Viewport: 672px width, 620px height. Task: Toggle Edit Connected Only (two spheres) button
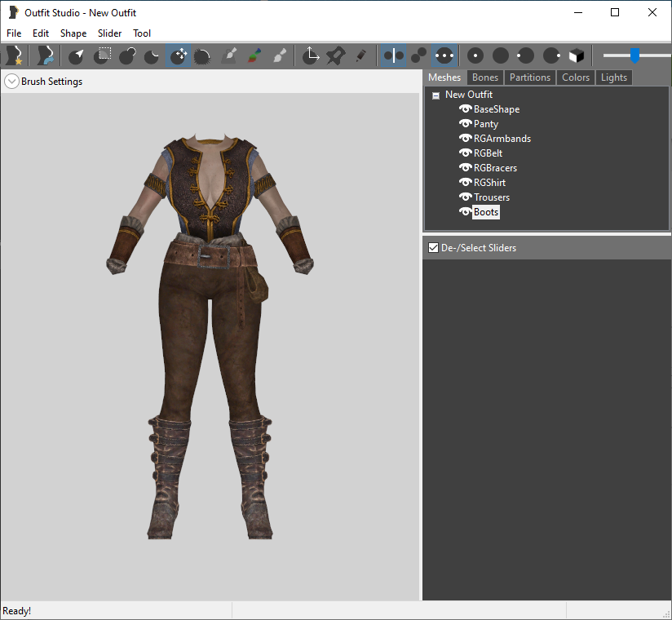tap(418, 55)
